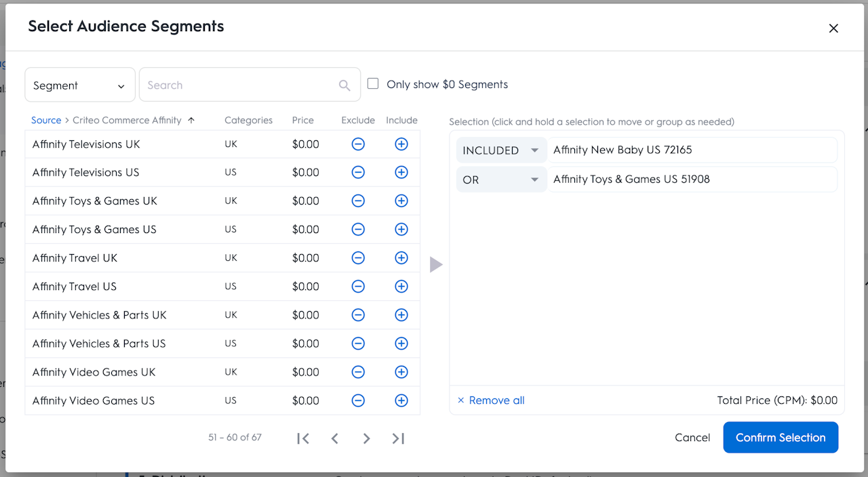Open the INCLUDED operator dropdown
Image resolution: width=868 pixels, height=477 pixels.
[x=501, y=150]
